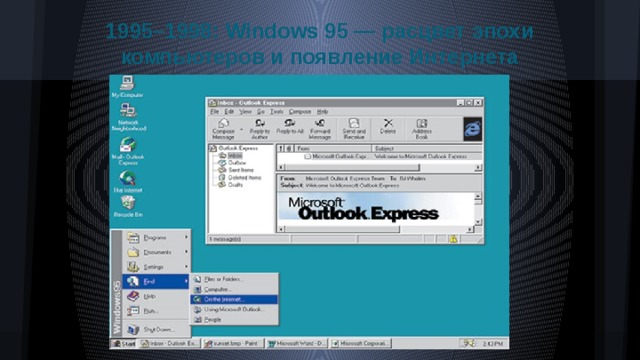Screen dimensions: 640x360
Task: Select the Welcome to Microsoft Outlook Express message
Action: pos(380,156)
